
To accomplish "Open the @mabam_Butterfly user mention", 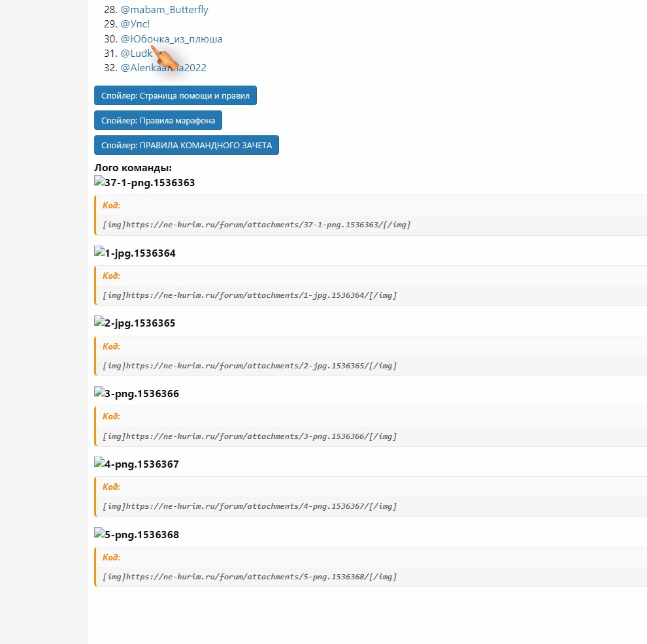I will click(164, 10).
